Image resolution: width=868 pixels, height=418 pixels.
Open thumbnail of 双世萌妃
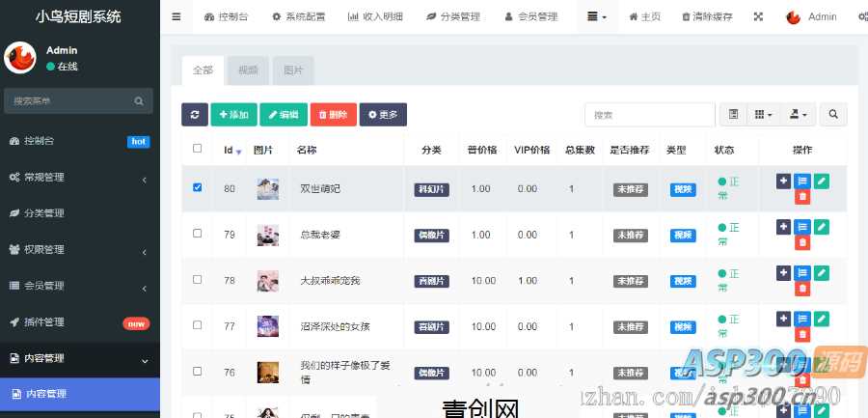[268, 189]
